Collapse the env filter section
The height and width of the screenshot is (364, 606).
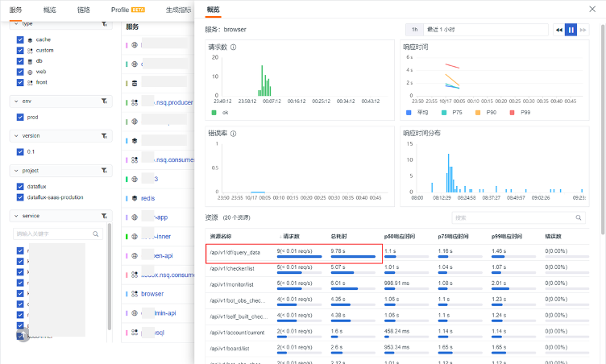tap(16, 101)
